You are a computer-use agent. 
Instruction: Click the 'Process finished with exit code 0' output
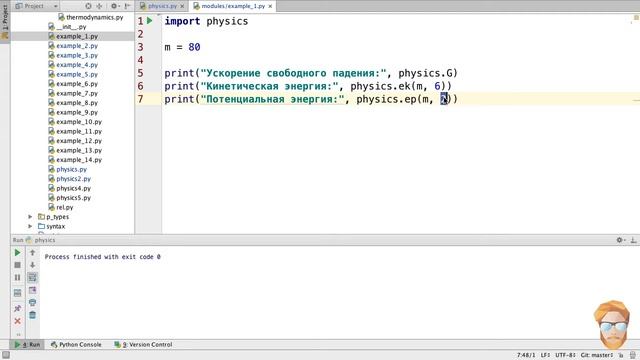(102, 257)
